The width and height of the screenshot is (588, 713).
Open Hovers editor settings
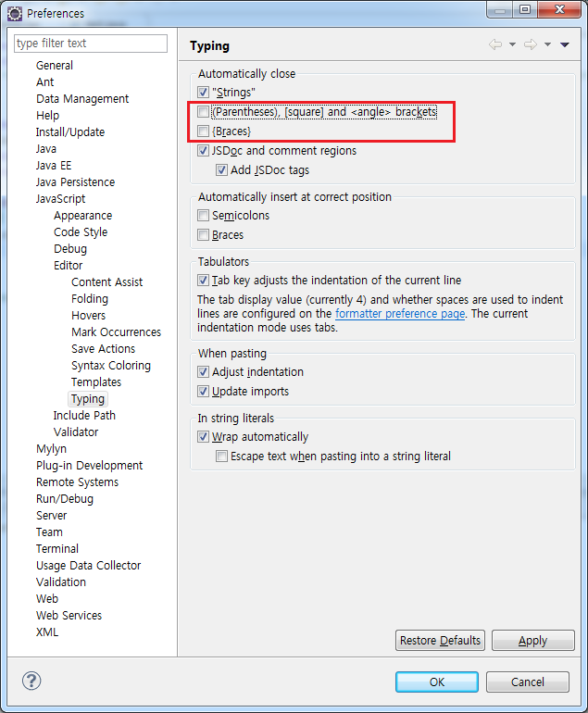click(x=88, y=316)
